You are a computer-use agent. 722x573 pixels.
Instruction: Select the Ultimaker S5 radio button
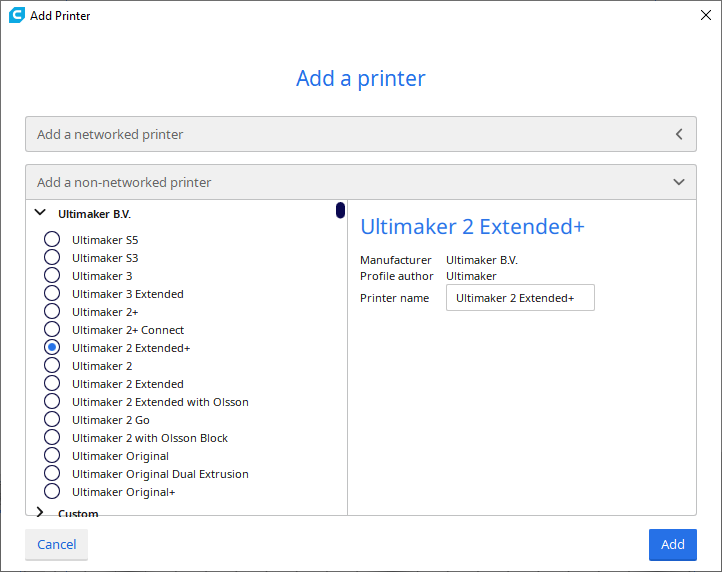52,240
